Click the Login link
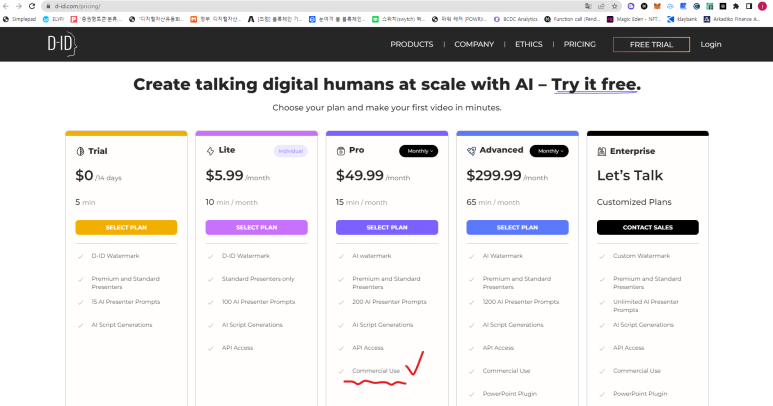This screenshot has height=406, width=773. 711,44
